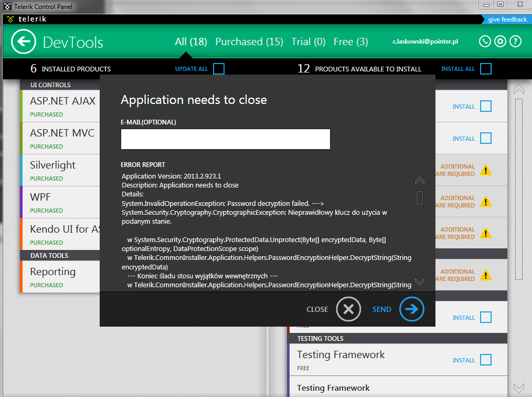Image resolution: width=532 pixels, height=397 pixels.
Task: Select the ASP.NET MVC product
Action: click(x=60, y=138)
